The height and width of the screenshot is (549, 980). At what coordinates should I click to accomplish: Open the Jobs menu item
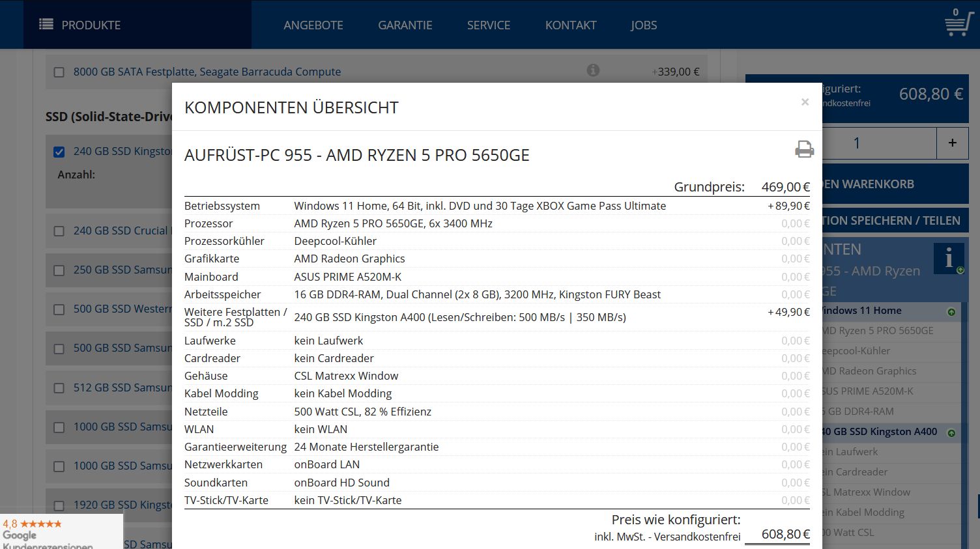tap(644, 25)
